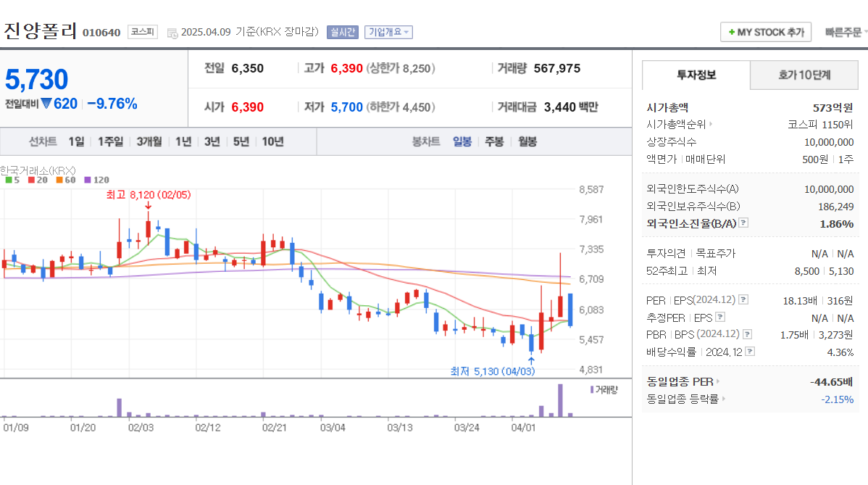
Task: Open the 외국인소진율(B/A) help question mark
Action: point(743,223)
